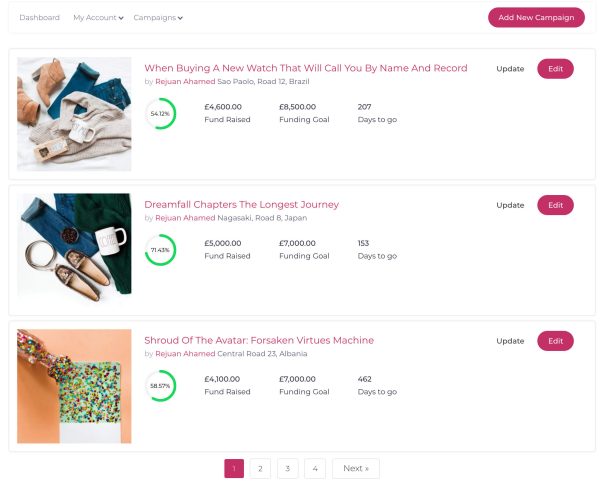Go to the Next page

tap(356, 468)
